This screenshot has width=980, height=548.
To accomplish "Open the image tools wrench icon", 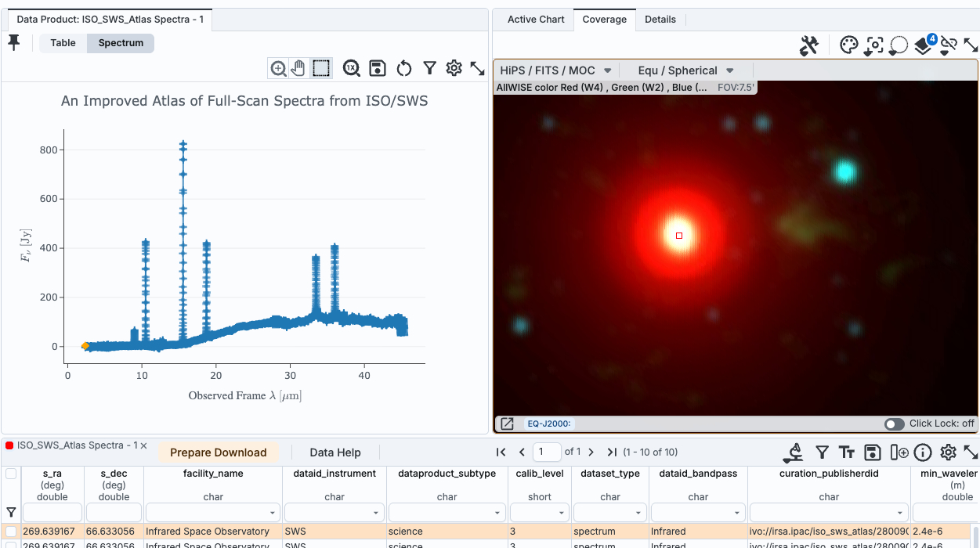I will click(808, 46).
